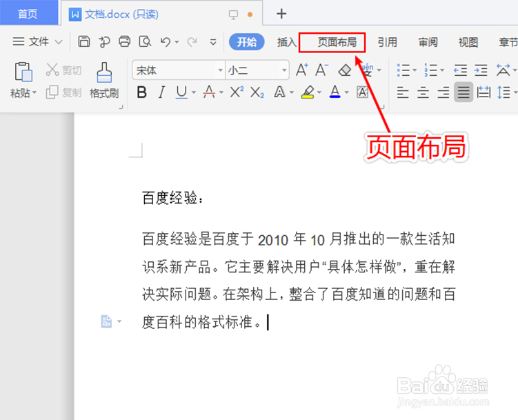Screen dimensions: 518x420
Task: Select the Format Painter (格式刷) brush
Action: pos(104,72)
